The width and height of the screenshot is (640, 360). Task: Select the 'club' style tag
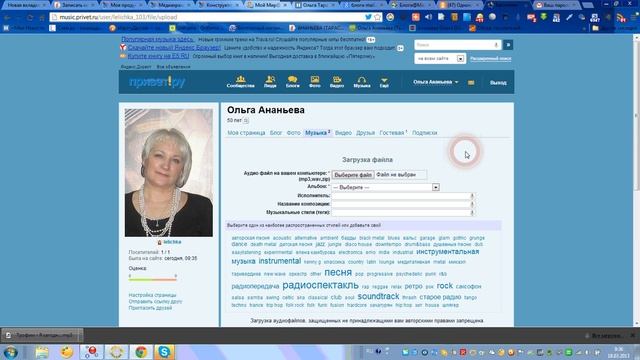(x=336, y=297)
